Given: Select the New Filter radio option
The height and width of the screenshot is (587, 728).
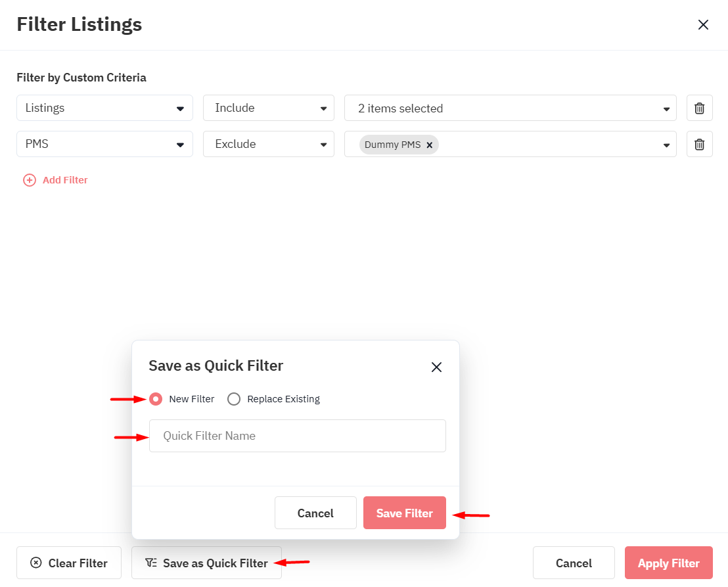Looking at the screenshot, I should pos(156,399).
